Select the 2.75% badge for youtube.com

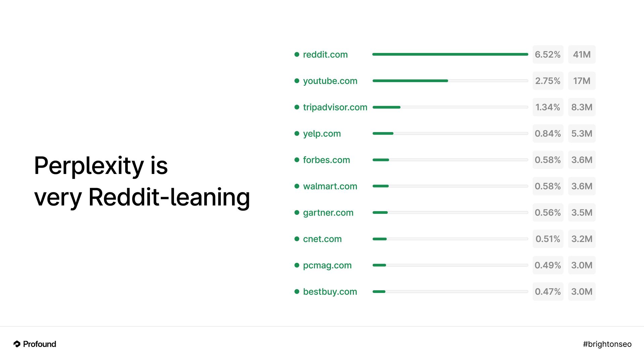[548, 81]
